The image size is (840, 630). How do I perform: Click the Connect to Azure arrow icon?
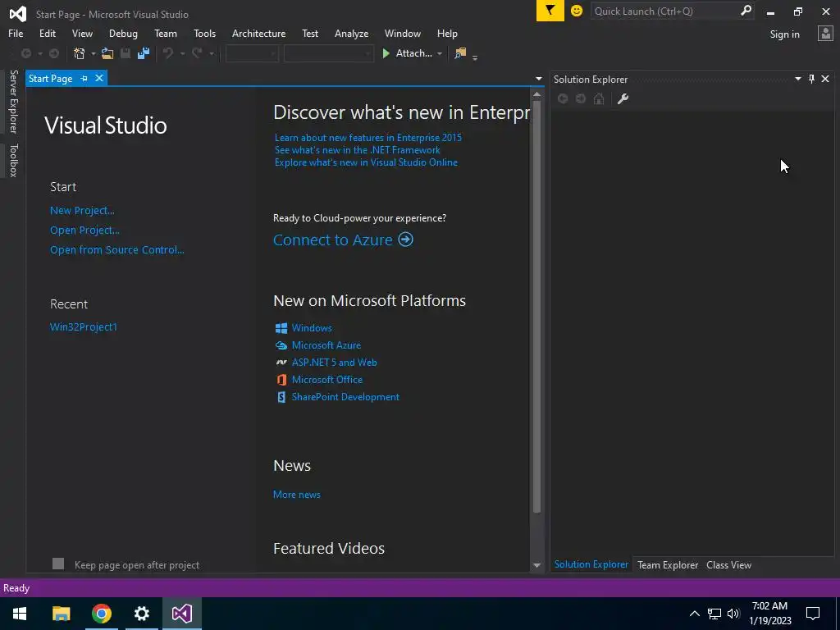pos(405,240)
